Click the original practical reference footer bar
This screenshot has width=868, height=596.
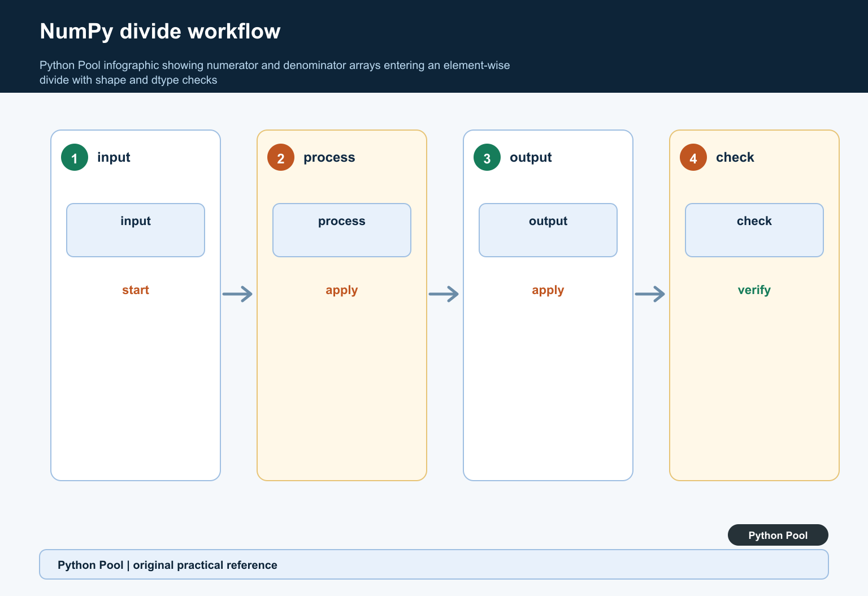(x=434, y=564)
